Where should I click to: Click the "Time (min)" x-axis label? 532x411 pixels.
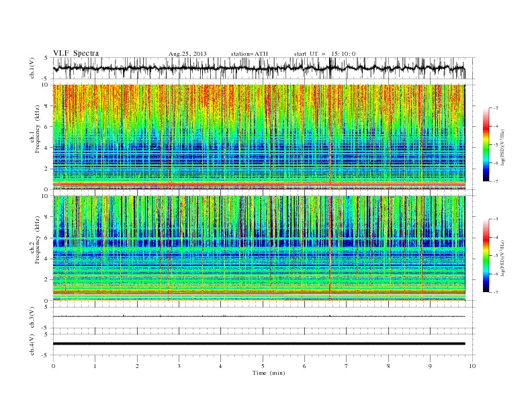pos(269,373)
